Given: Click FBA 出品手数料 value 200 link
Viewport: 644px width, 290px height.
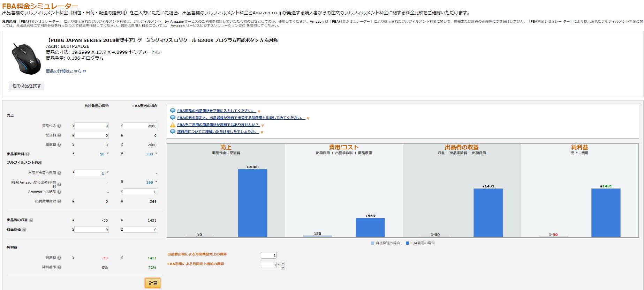Looking at the screenshot, I should pyautogui.click(x=150, y=154).
